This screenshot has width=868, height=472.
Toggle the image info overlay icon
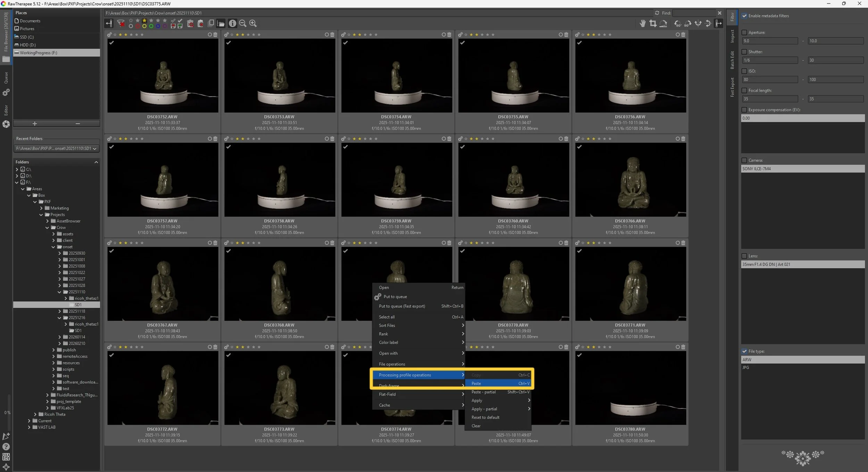232,23
